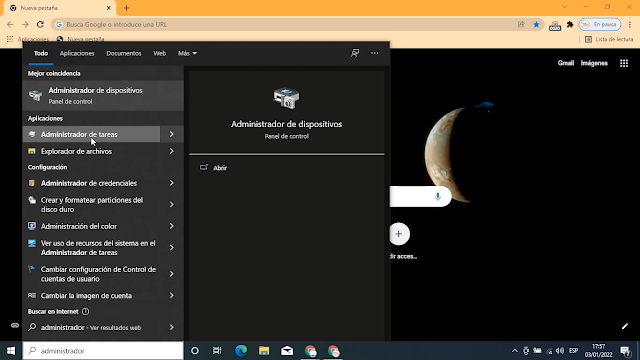
Task: Launch Microsoft Edge from taskbar
Action: pyautogui.click(x=241, y=351)
